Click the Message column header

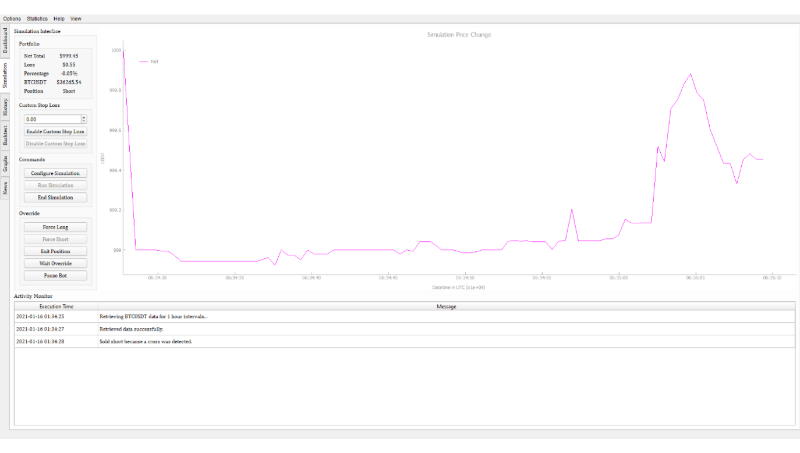pos(446,307)
